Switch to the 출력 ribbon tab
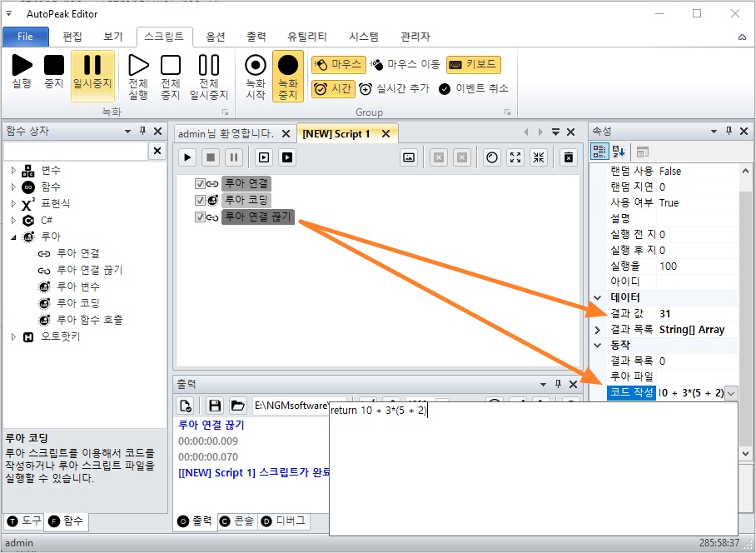 click(256, 37)
